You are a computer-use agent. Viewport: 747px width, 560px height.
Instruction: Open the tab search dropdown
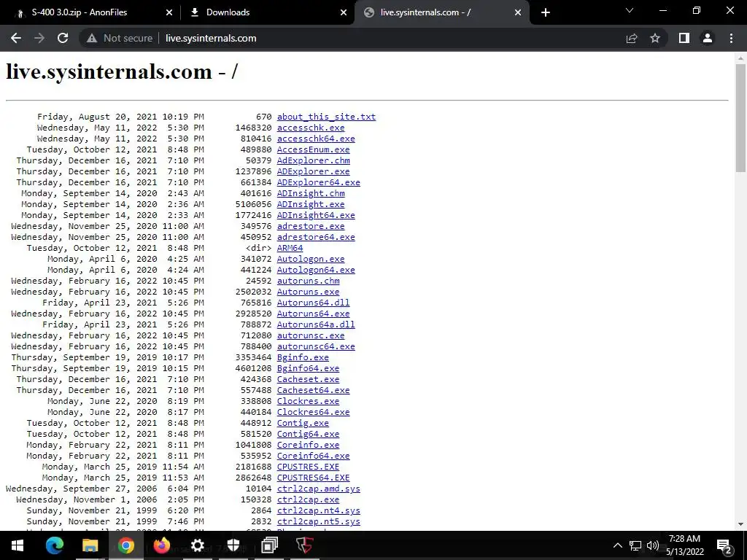pos(630,10)
